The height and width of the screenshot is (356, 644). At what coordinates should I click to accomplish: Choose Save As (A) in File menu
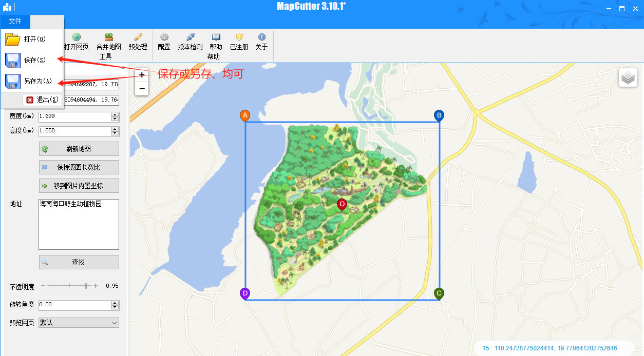[37, 81]
